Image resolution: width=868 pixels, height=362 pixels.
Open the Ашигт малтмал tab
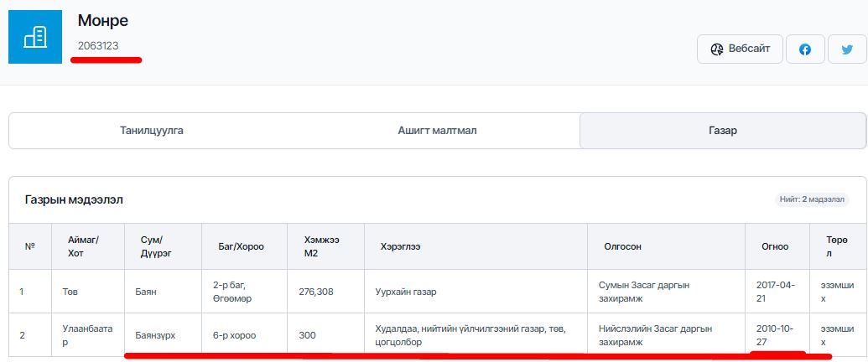pos(436,131)
